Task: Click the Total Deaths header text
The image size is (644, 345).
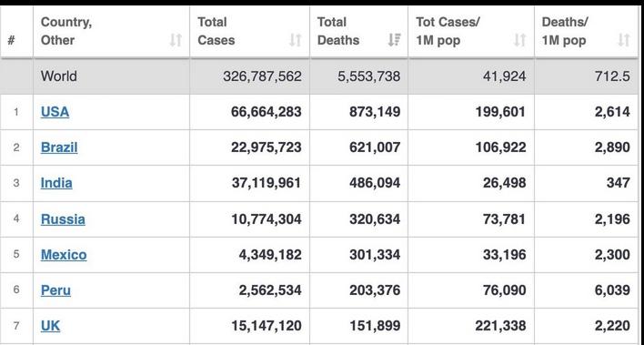Action: click(338, 31)
